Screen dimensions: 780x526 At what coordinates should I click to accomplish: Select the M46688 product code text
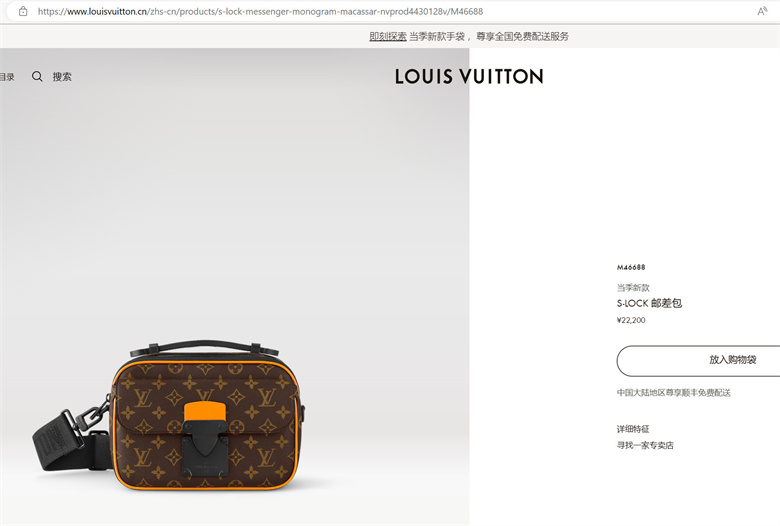pyautogui.click(x=631, y=267)
